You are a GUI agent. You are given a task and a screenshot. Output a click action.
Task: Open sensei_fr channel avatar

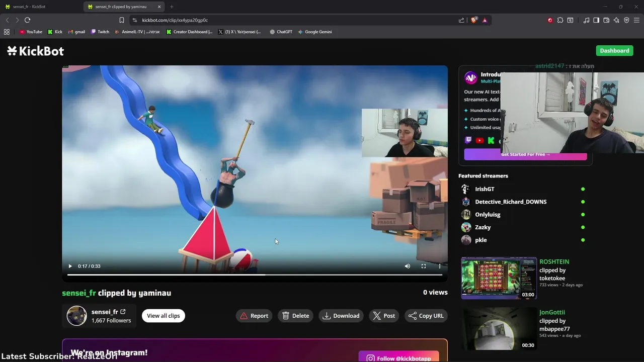tap(77, 316)
